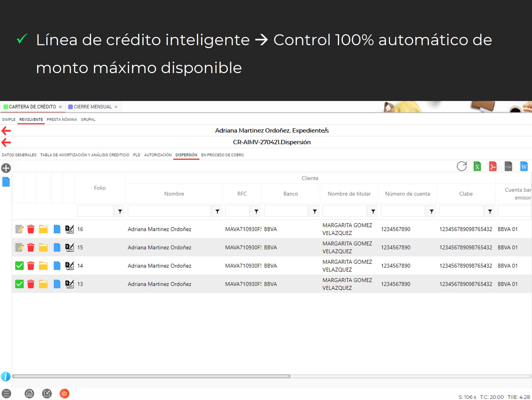Open the yellow folder for folio 15
The image size is (532, 400).
tap(43, 247)
